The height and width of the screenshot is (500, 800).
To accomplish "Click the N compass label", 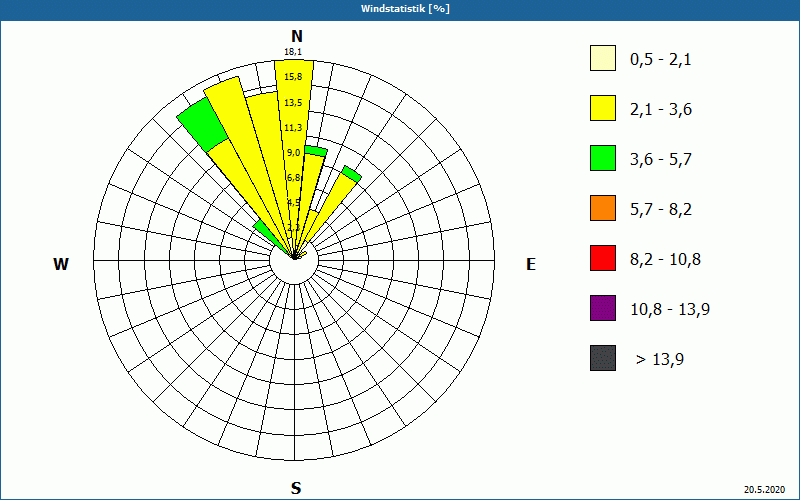I will click(296, 36).
